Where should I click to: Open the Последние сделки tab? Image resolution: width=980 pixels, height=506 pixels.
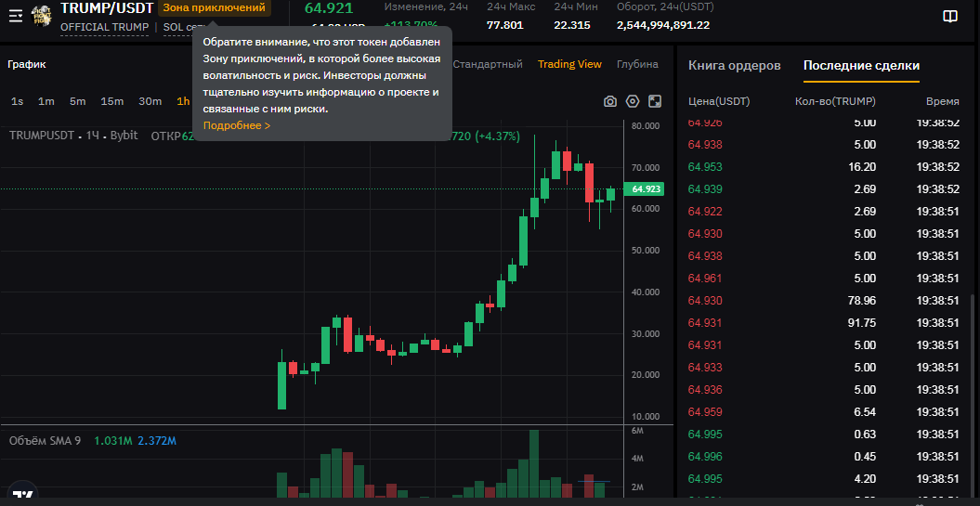tap(861, 66)
